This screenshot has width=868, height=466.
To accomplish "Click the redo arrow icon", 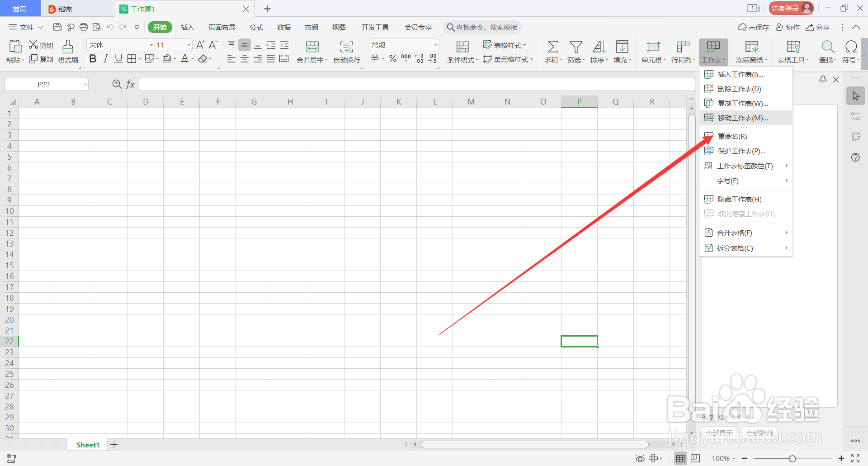I will pyautogui.click(x=123, y=27).
